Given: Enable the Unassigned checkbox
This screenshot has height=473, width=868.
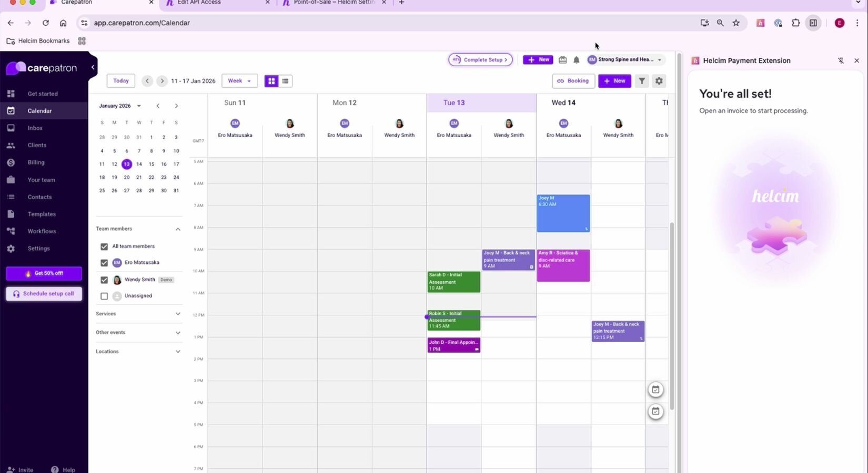Looking at the screenshot, I should pyautogui.click(x=104, y=296).
